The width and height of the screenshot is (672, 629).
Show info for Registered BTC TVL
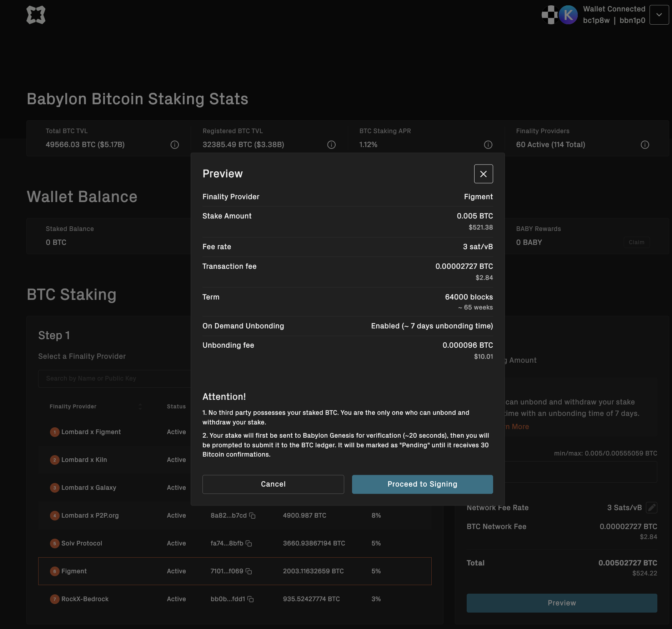(x=331, y=145)
